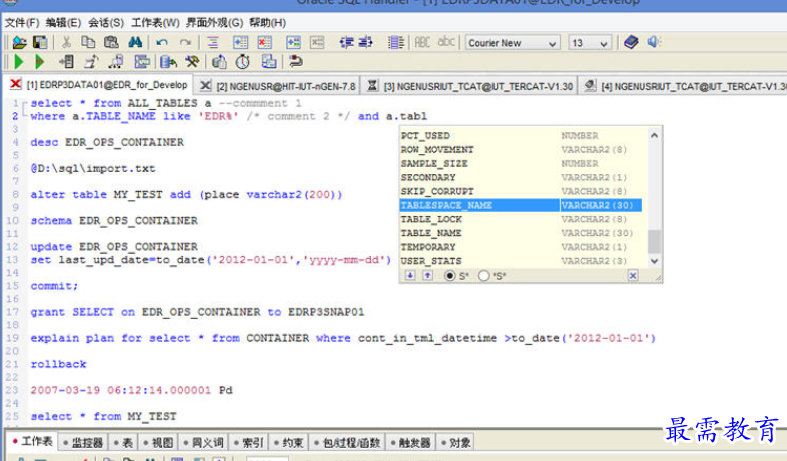787x461 pixels.
Task: Click the down-arrow button in autocomplete popup
Action: coord(410,275)
